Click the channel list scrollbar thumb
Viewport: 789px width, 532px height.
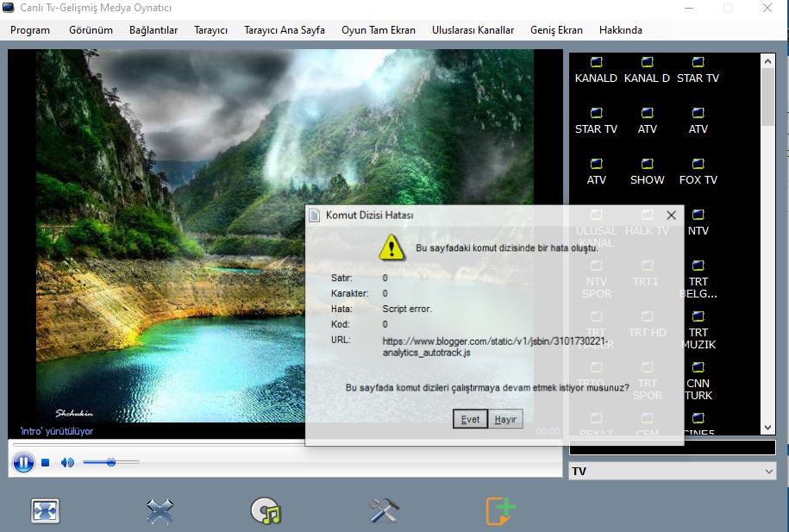point(767,97)
